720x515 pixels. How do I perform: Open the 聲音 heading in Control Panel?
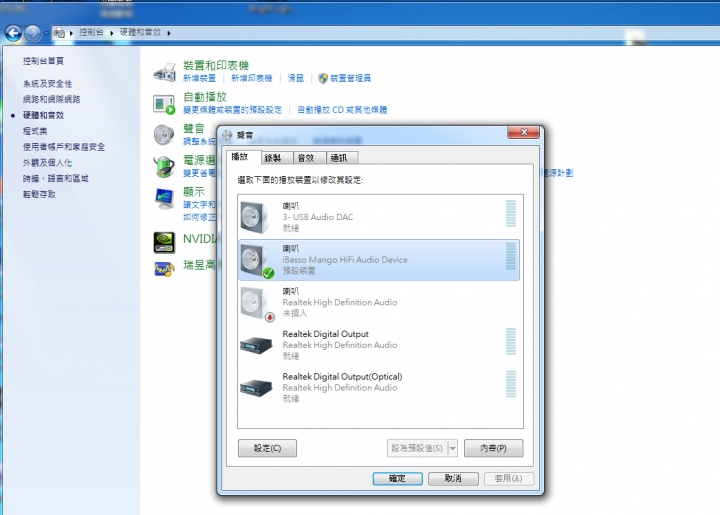point(194,129)
